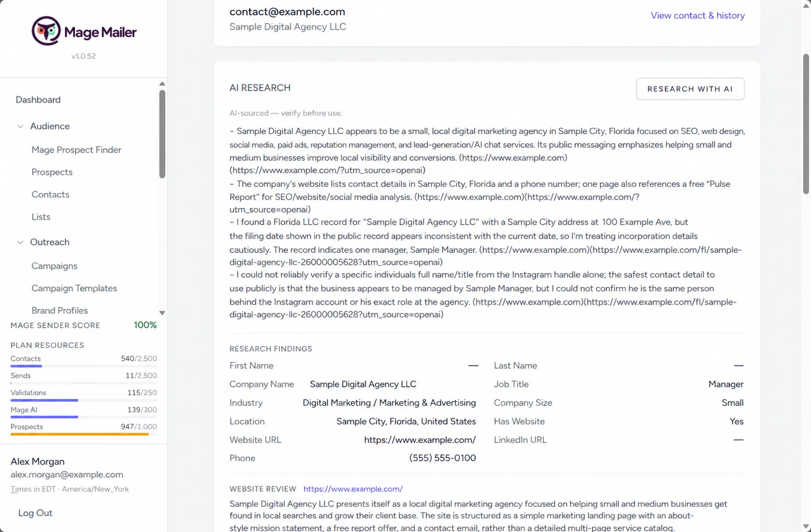Click the Prospects usage progress bar
This screenshot has width=811, height=532.
(x=84, y=434)
